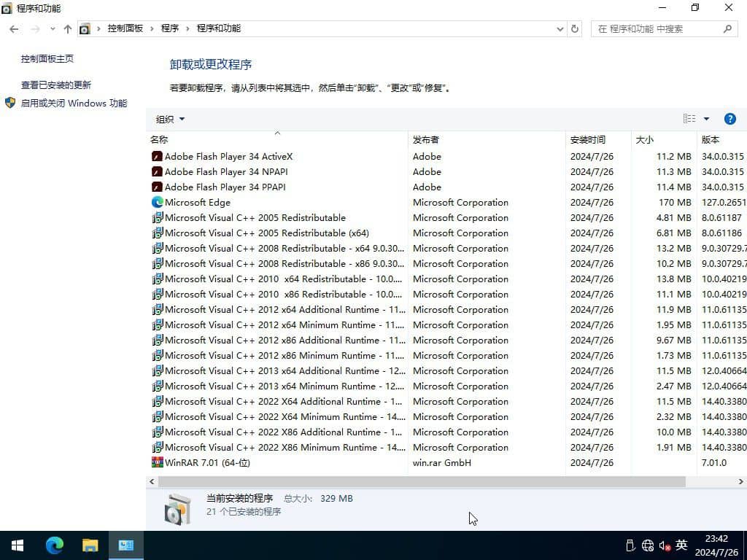This screenshot has width=747, height=560.
Task: Click the back navigation arrow
Action: (x=14, y=28)
